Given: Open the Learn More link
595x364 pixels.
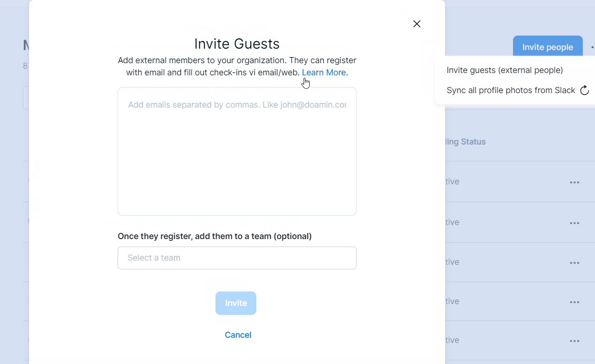Looking at the screenshot, I should [x=324, y=73].
